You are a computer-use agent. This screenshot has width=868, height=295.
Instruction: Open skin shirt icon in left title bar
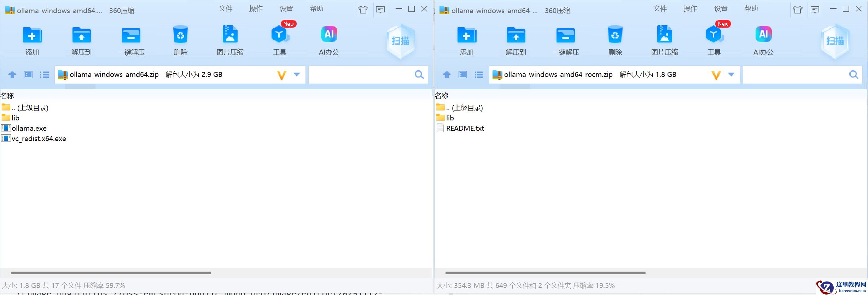[363, 10]
